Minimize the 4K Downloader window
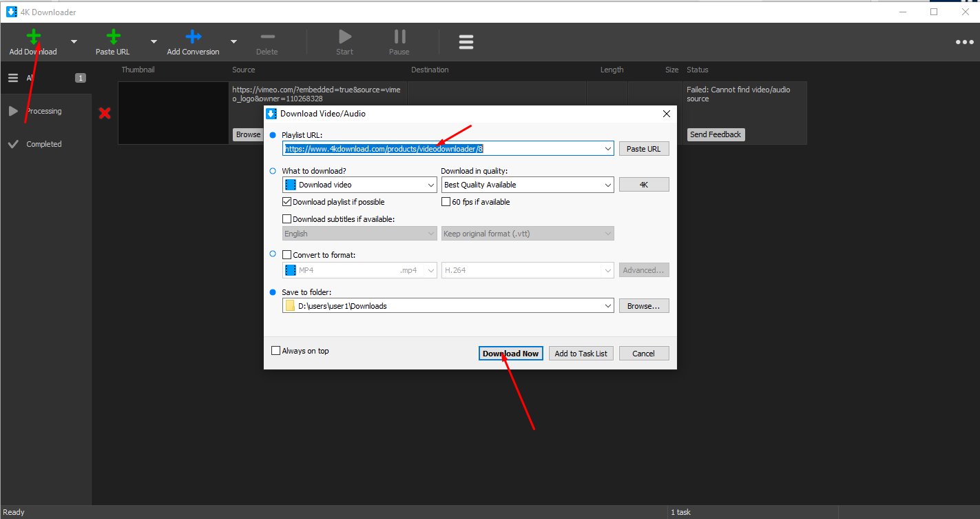 pyautogui.click(x=902, y=12)
